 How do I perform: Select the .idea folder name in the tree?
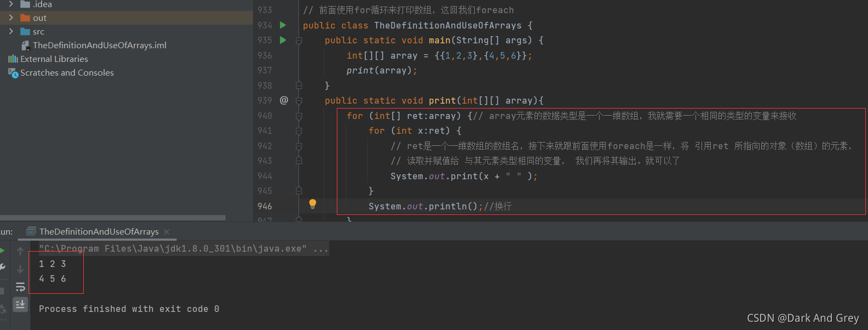(42, 4)
